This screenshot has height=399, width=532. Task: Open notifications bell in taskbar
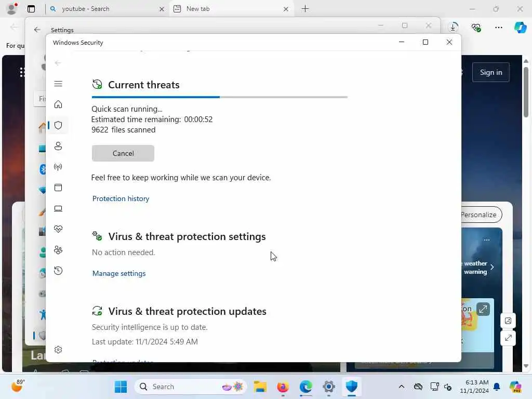tap(497, 387)
